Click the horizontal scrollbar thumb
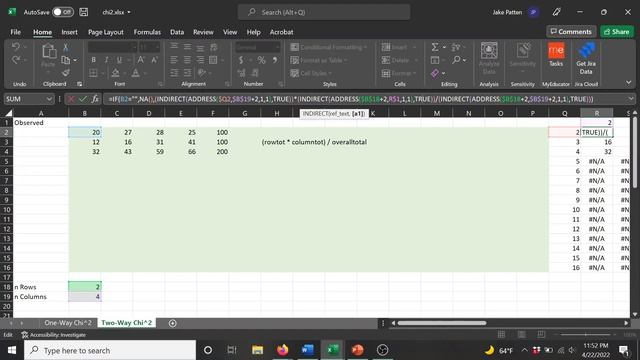This screenshot has height=360, width=640. tap(442, 323)
